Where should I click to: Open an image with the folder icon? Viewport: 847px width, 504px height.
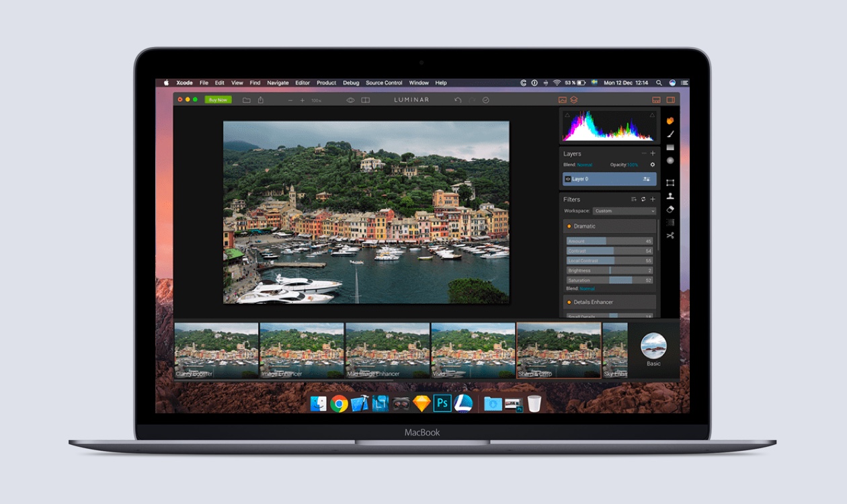pyautogui.click(x=247, y=100)
